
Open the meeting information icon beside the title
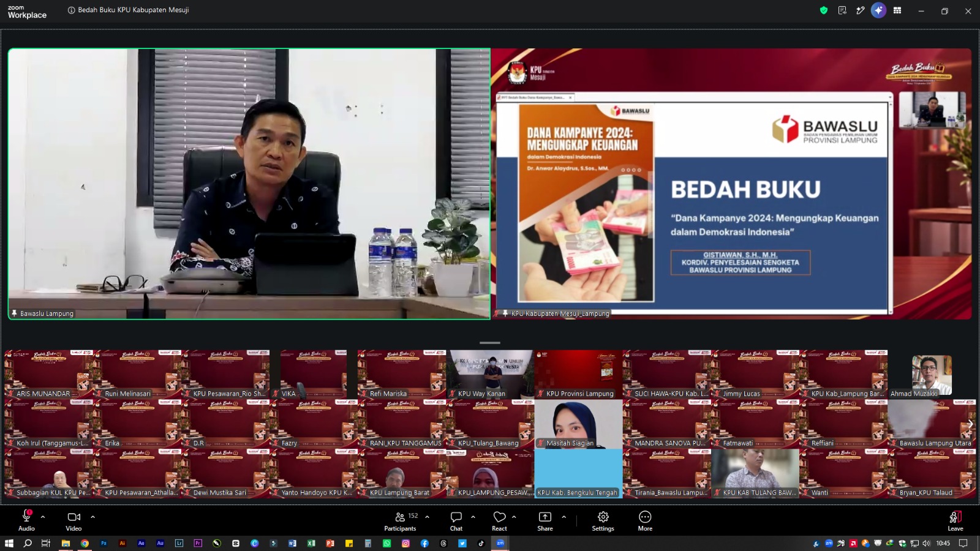point(72,10)
